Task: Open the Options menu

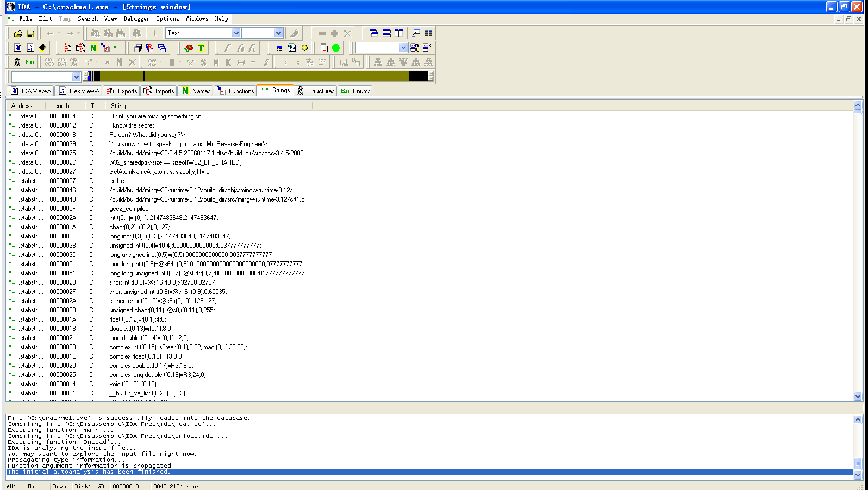Action: point(167,18)
